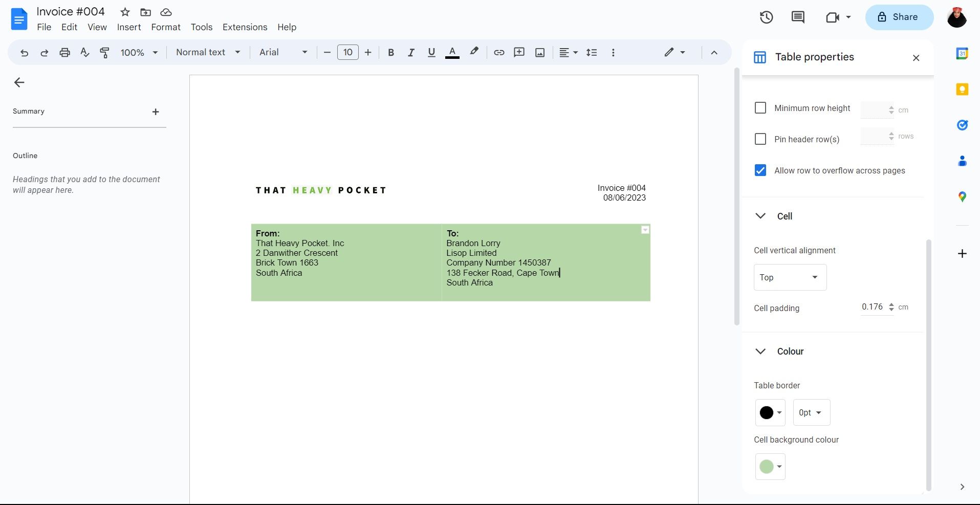Insert a link
This screenshot has height=505, width=980.
pos(499,52)
